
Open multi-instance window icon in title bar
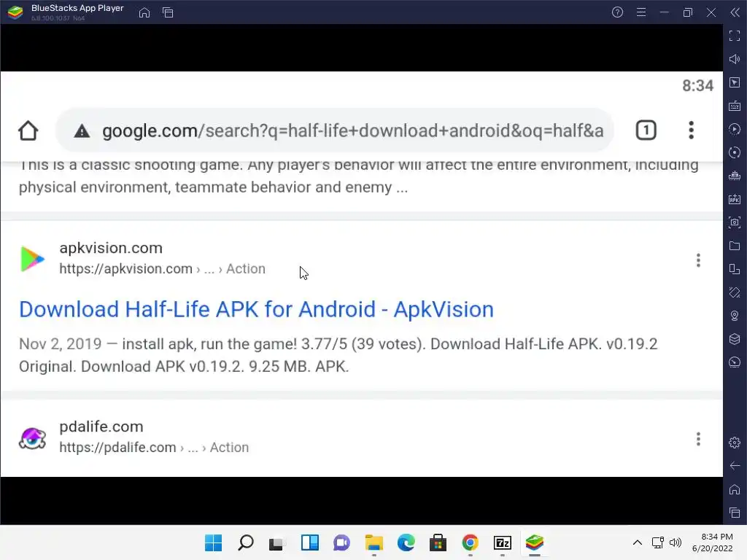coord(168,12)
